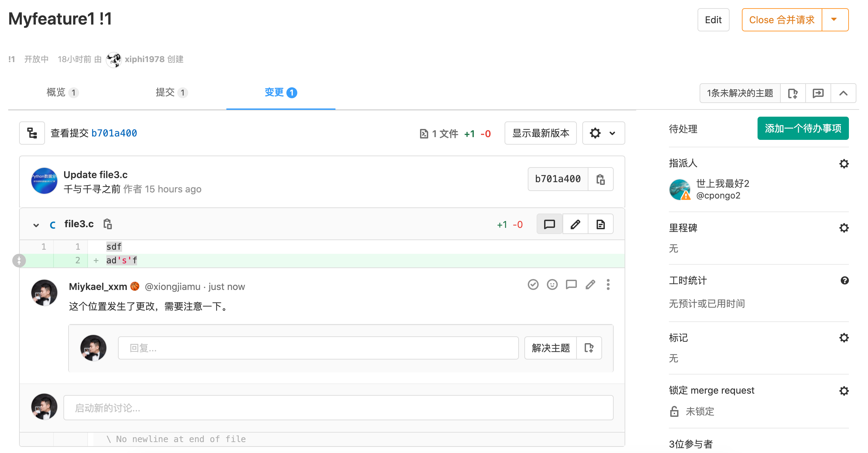Click Close 合并请求 button
868x453 pixels.
click(x=782, y=20)
